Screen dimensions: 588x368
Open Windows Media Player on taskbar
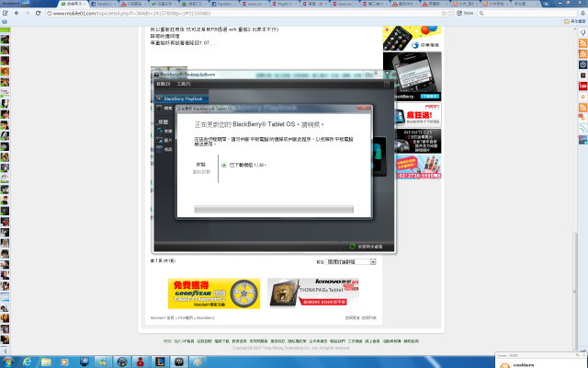[65, 362]
